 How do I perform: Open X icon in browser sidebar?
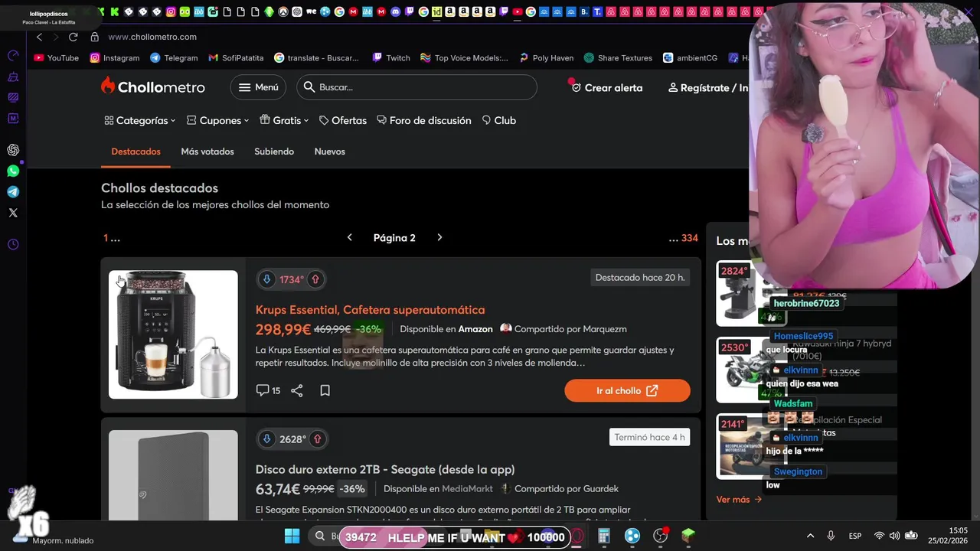tap(13, 213)
